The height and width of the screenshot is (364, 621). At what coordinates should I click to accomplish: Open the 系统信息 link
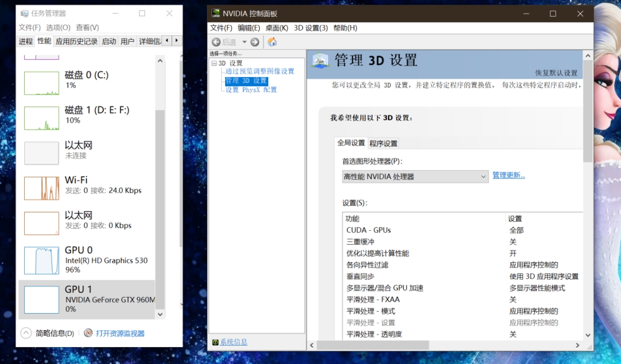233,341
